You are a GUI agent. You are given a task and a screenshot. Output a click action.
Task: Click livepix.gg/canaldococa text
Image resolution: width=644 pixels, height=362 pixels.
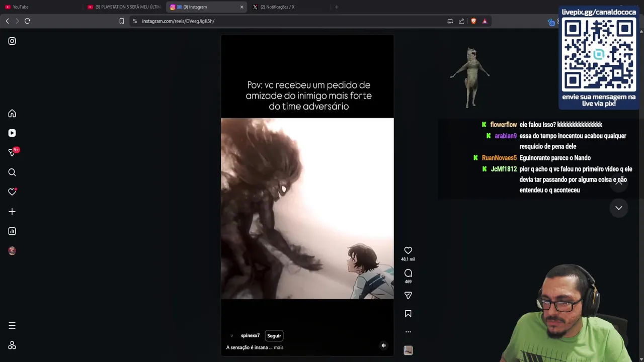[x=599, y=12]
